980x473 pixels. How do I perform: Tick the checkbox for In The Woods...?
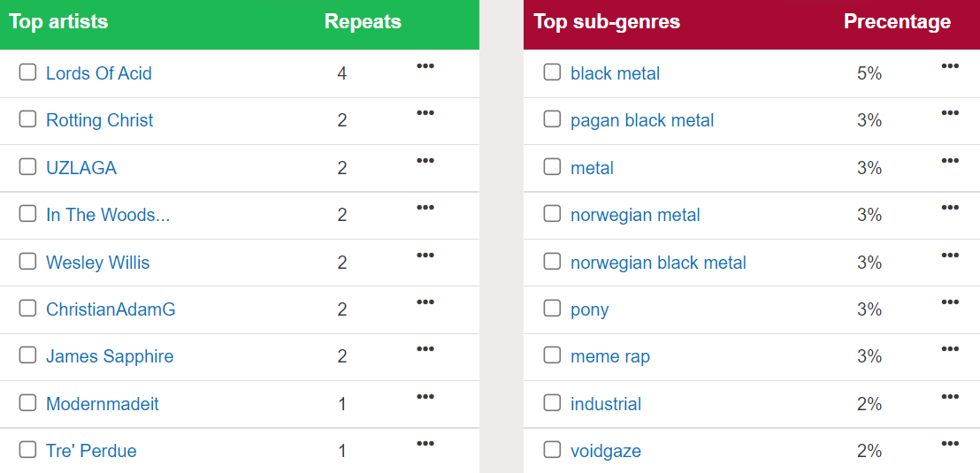[28, 214]
